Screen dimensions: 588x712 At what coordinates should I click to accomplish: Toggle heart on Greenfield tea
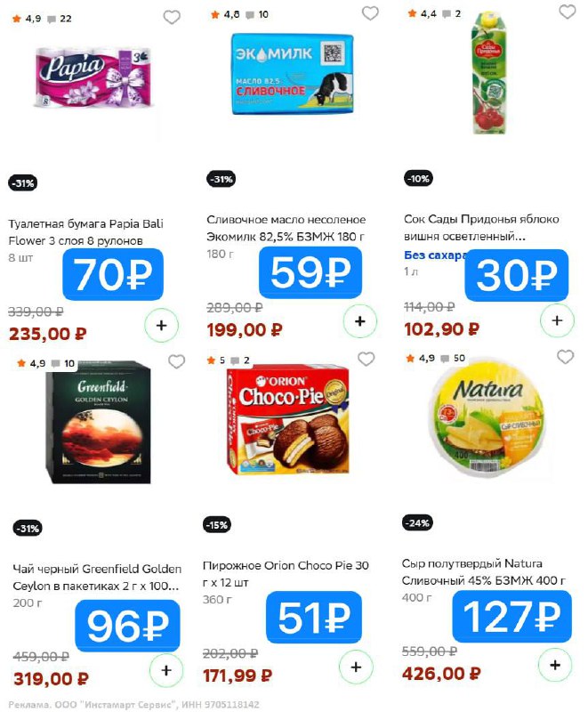[x=176, y=362]
